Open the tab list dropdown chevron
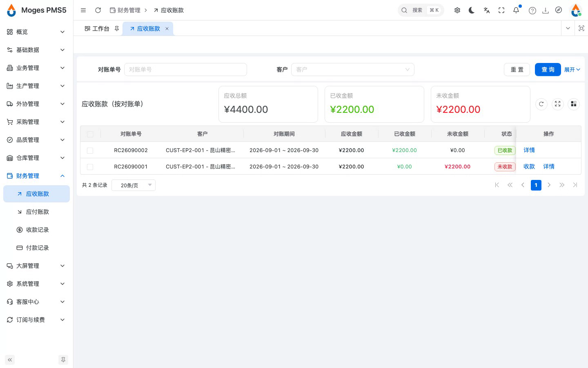Image resolution: width=588 pixels, height=368 pixels. (x=568, y=28)
